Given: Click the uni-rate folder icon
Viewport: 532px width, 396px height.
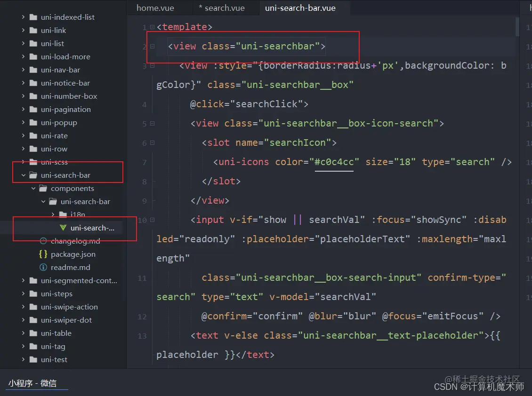Looking at the screenshot, I should click(33, 135).
